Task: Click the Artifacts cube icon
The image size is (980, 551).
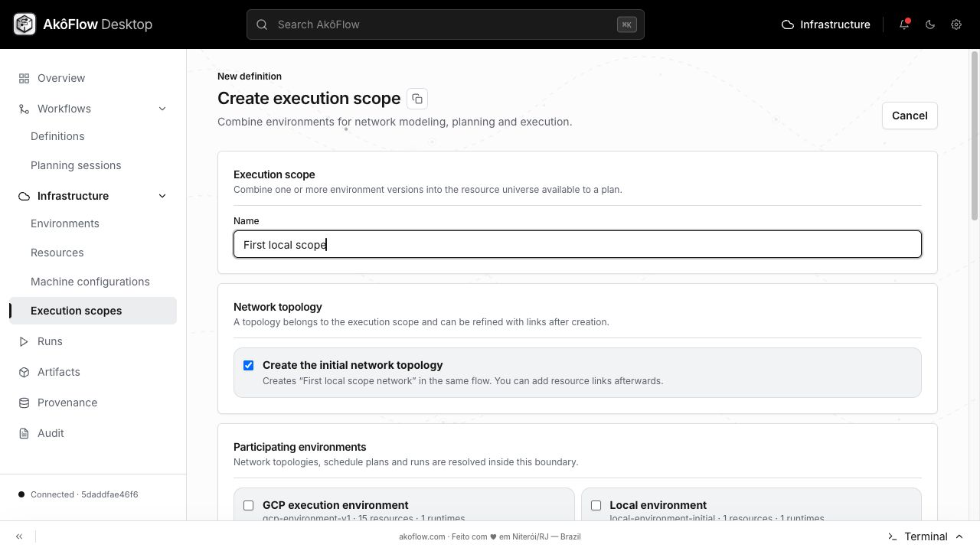Action: click(x=24, y=372)
